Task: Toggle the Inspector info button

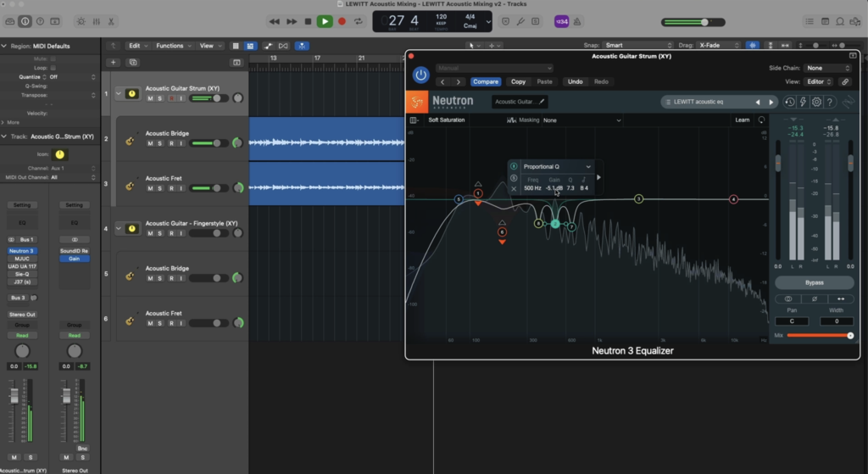Action: (x=25, y=21)
